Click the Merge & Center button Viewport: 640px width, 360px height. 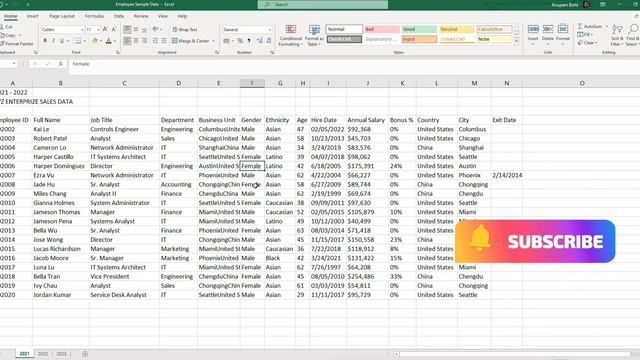pyautogui.click(x=191, y=41)
